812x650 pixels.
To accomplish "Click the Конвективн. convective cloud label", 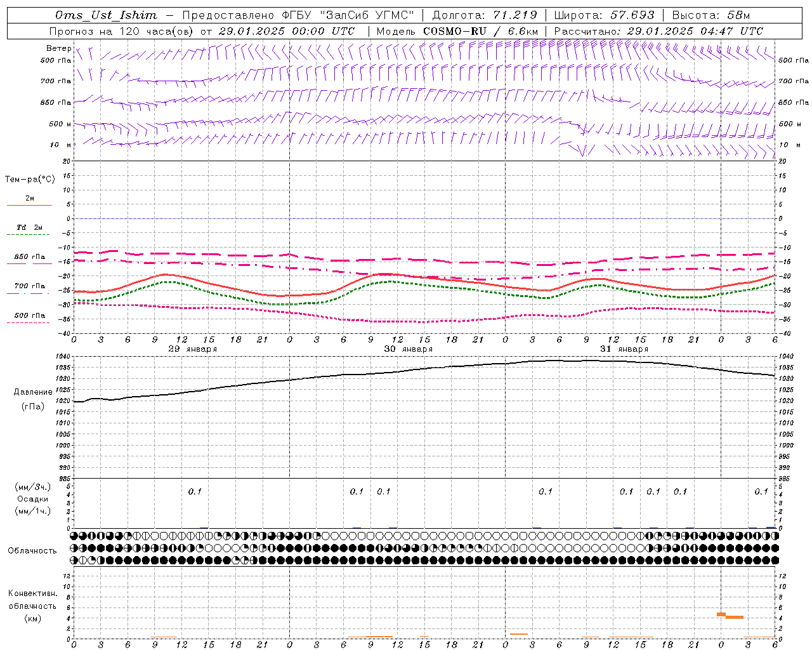I will coord(32,594).
